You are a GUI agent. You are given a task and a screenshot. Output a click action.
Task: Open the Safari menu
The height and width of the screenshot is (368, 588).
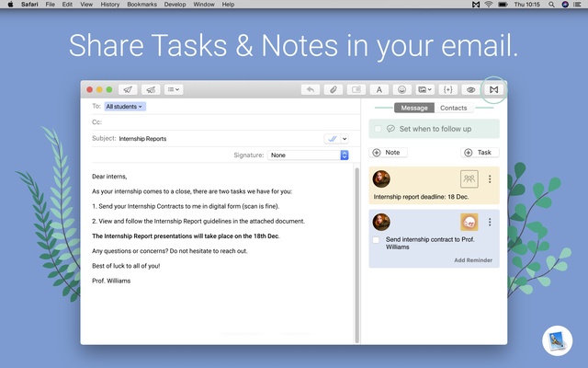click(x=29, y=5)
